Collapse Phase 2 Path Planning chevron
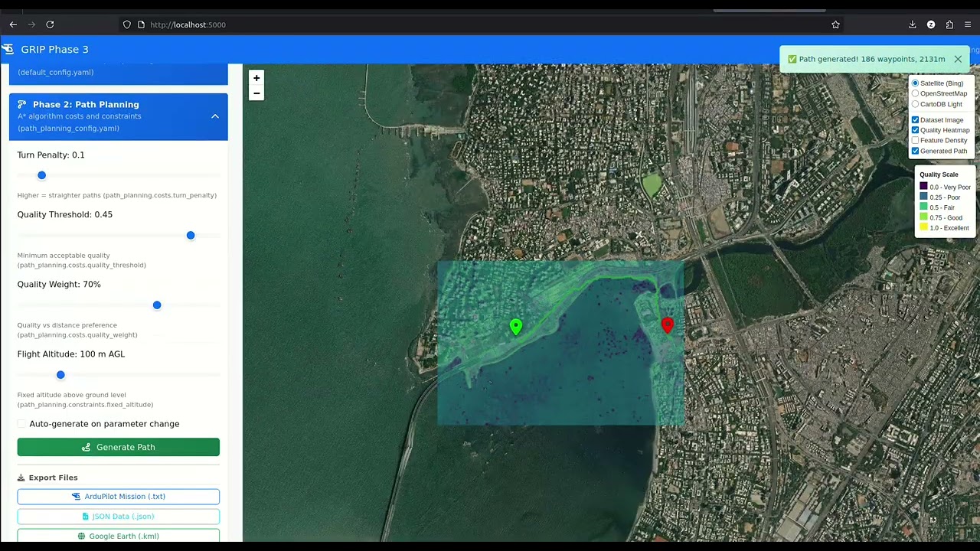This screenshot has width=980, height=551. tap(215, 116)
